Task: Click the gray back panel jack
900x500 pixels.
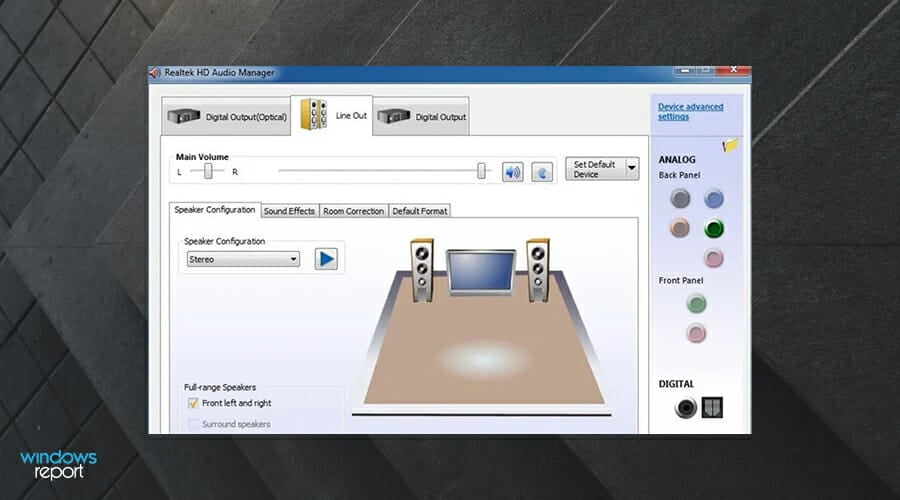Action: (680, 199)
